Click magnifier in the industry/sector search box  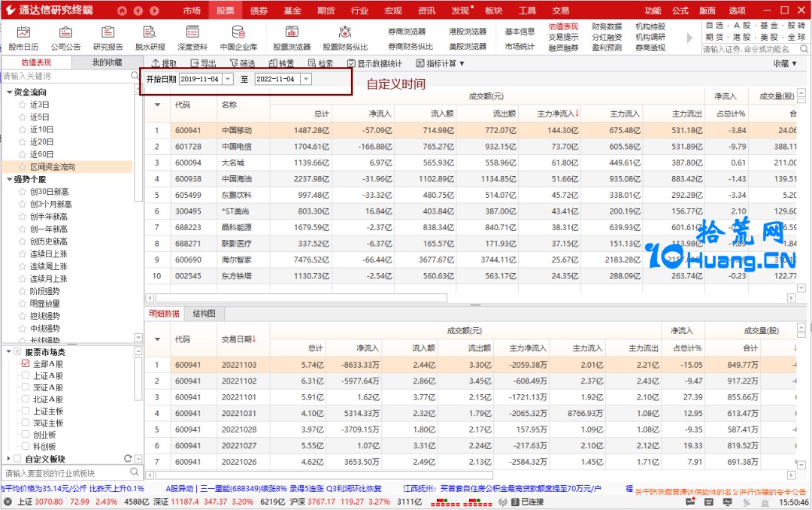(134, 472)
